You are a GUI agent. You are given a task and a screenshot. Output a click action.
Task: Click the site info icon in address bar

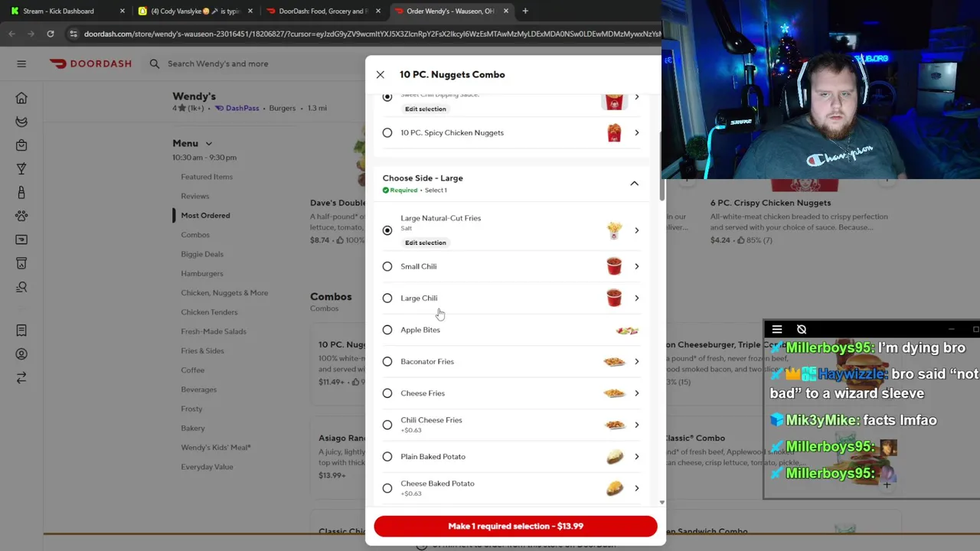coord(73,34)
